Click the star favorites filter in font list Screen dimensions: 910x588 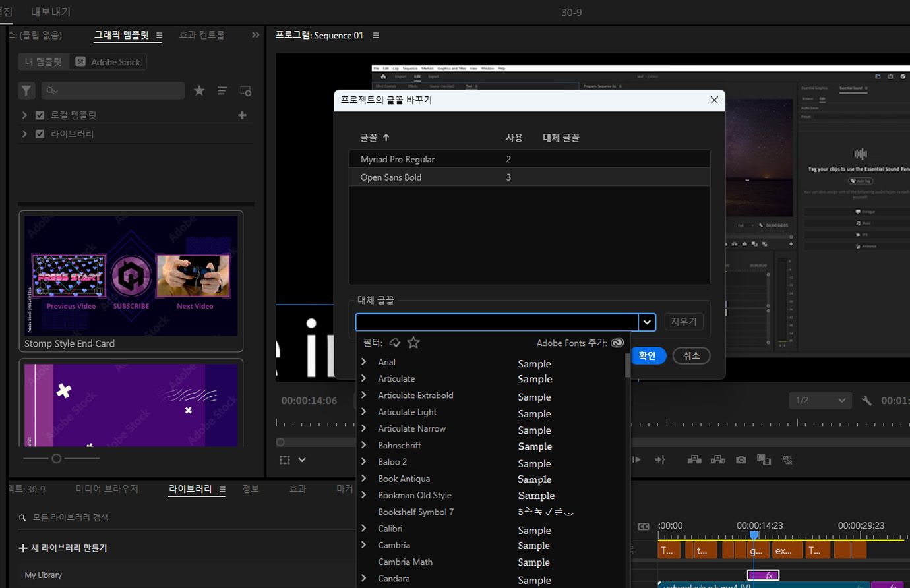(x=413, y=343)
